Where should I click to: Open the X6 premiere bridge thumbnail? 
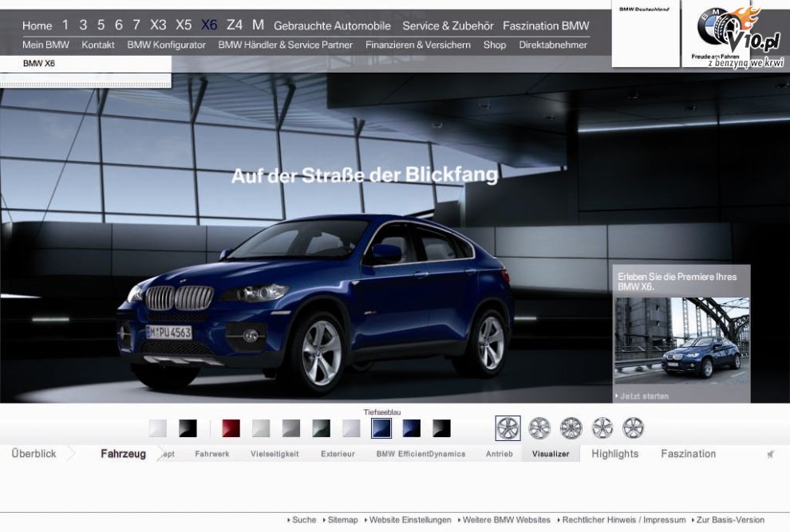[x=681, y=341]
